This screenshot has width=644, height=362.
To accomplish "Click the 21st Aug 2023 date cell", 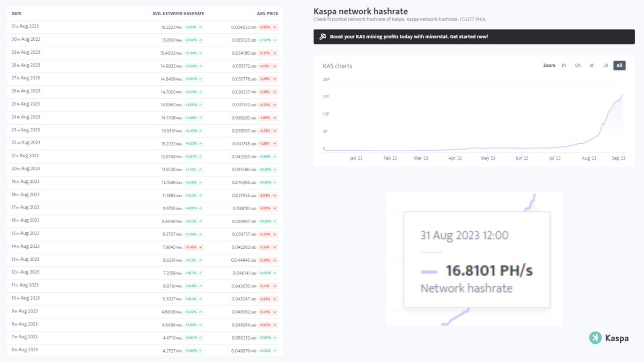I will coord(25,156).
